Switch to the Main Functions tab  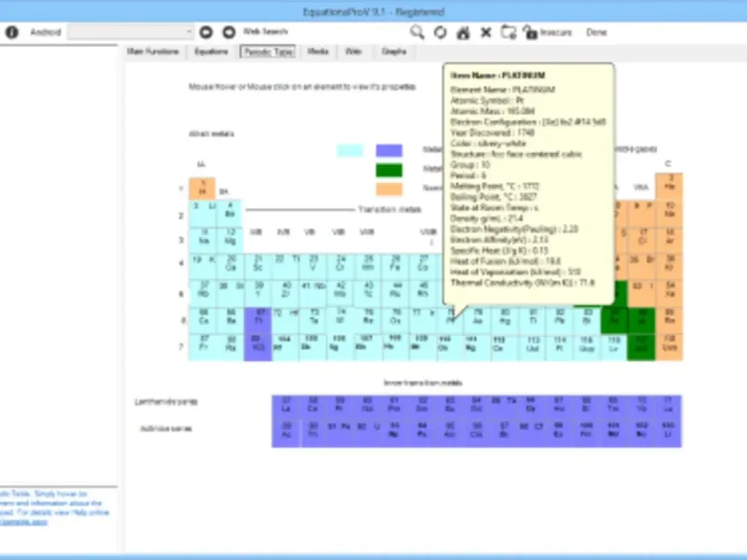pyautogui.click(x=153, y=51)
